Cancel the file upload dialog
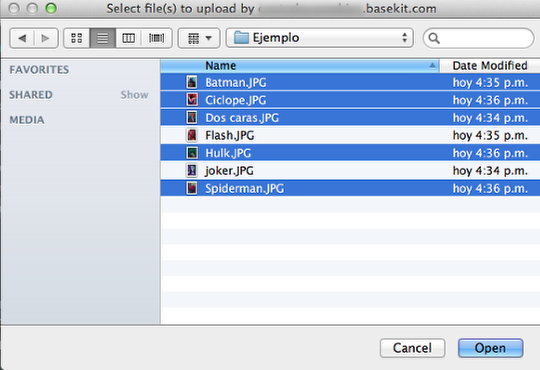The width and height of the screenshot is (540, 370). pyautogui.click(x=413, y=348)
